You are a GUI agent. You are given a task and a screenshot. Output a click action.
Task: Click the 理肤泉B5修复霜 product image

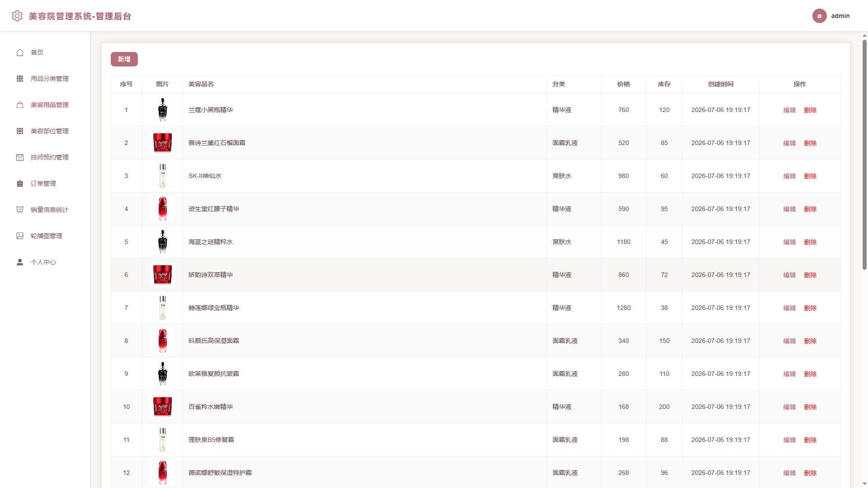click(163, 440)
